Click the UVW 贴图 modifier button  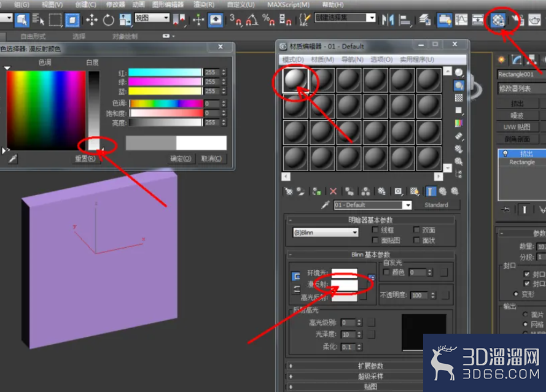tap(517, 127)
